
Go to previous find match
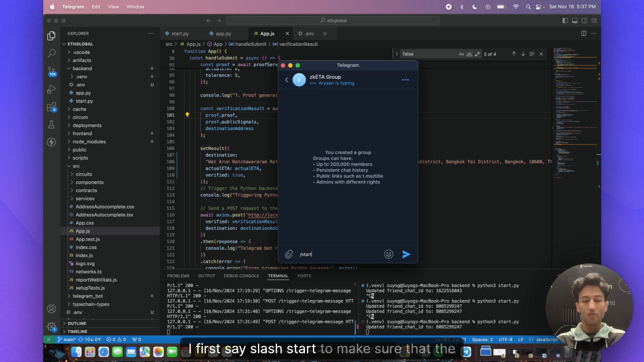click(x=514, y=54)
